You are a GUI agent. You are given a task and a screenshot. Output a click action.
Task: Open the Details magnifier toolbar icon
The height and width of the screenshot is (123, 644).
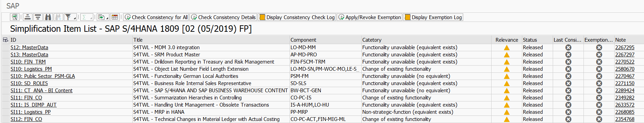pyautogui.click(x=14, y=17)
